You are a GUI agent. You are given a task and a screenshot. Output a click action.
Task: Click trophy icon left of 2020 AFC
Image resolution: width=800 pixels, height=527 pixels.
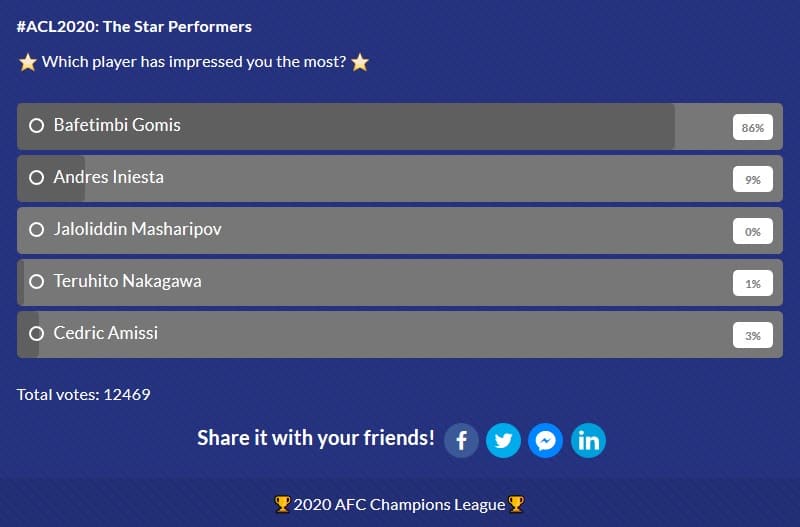click(x=282, y=504)
